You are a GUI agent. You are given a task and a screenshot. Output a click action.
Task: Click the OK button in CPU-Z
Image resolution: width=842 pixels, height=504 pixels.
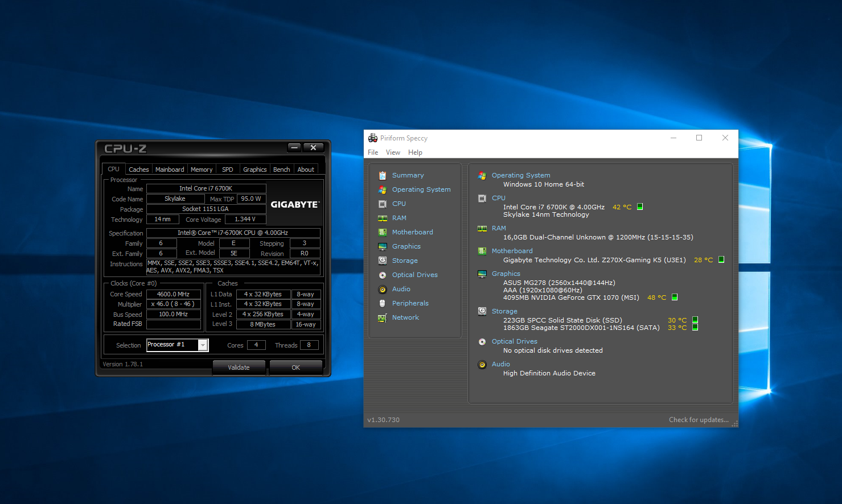point(295,367)
